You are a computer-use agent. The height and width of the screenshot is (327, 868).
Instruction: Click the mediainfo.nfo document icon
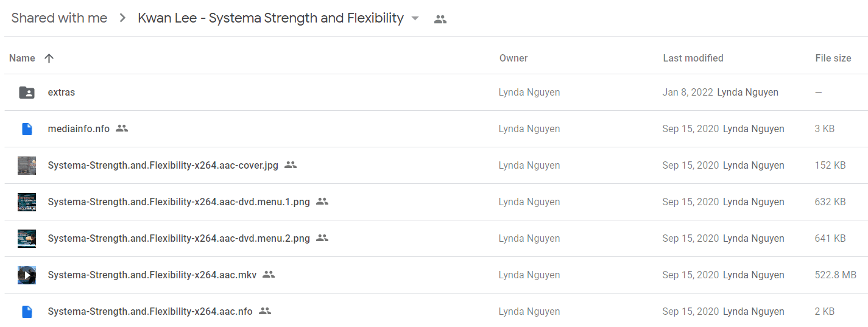[x=27, y=129]
